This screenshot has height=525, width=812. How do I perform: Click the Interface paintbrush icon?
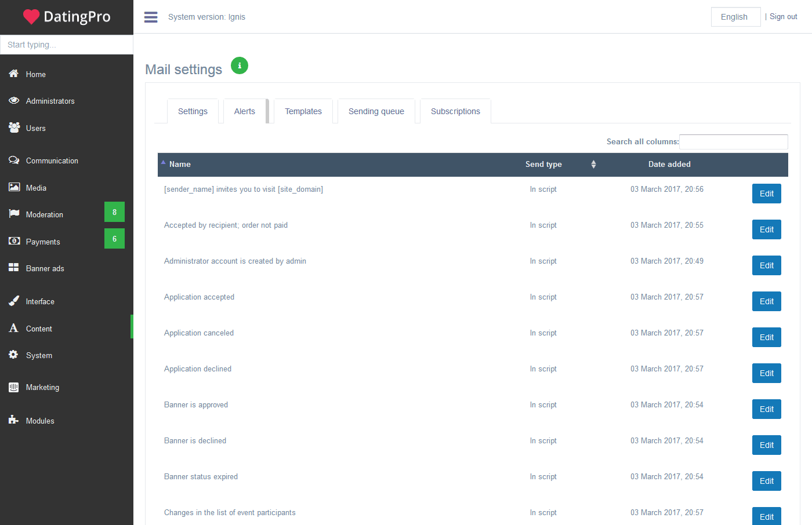tap(14, 301)
